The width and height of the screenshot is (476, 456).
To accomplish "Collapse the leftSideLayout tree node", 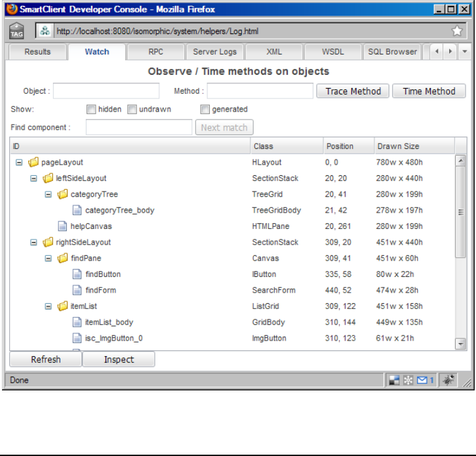I will pos(33,178).
